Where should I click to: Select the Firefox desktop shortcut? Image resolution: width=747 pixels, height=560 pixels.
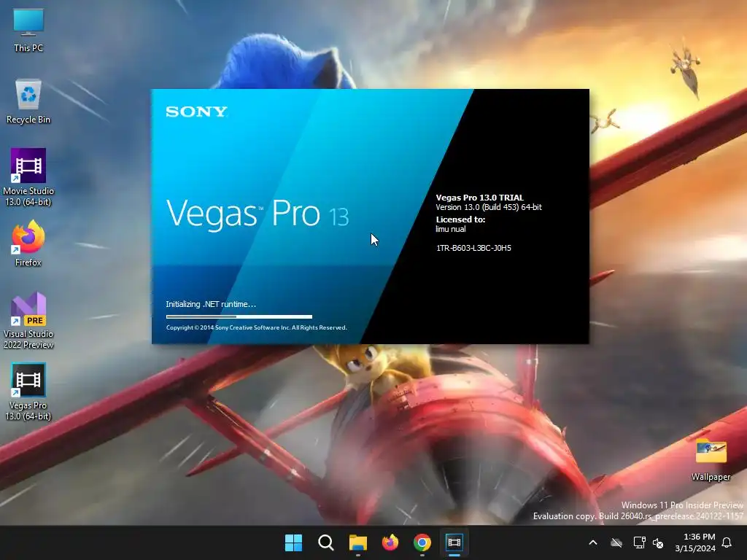point(28,244)
